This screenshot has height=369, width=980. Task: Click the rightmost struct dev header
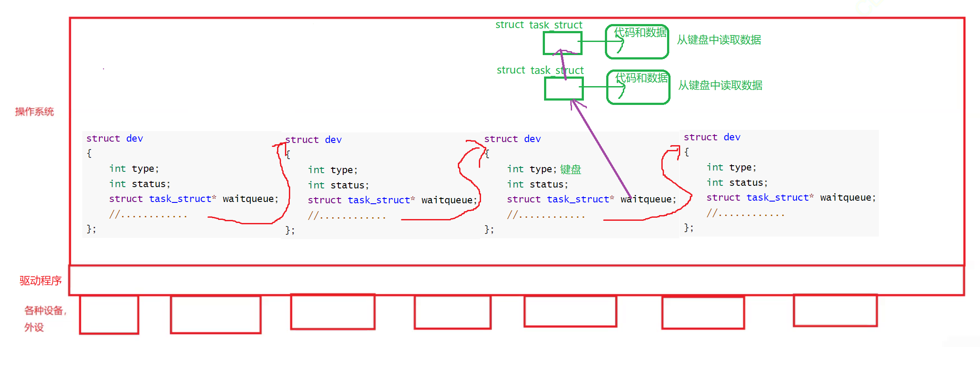click(x=712, y=137)
